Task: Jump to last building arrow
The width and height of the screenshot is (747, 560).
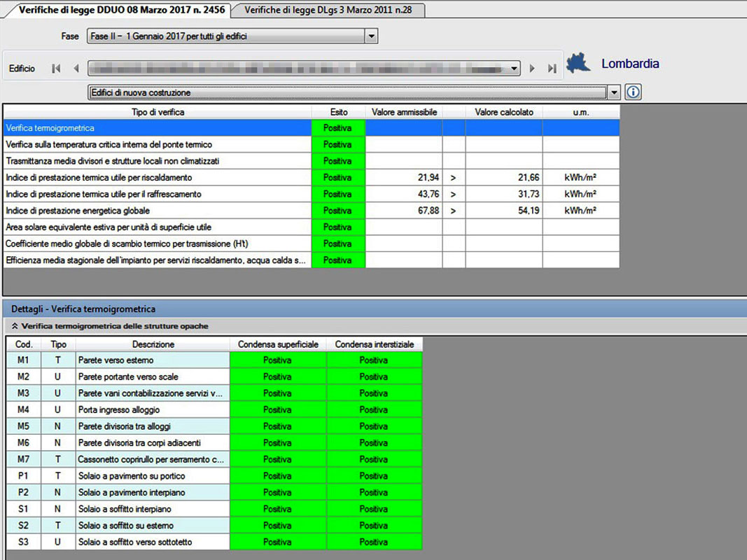Action: pos(552,69)
